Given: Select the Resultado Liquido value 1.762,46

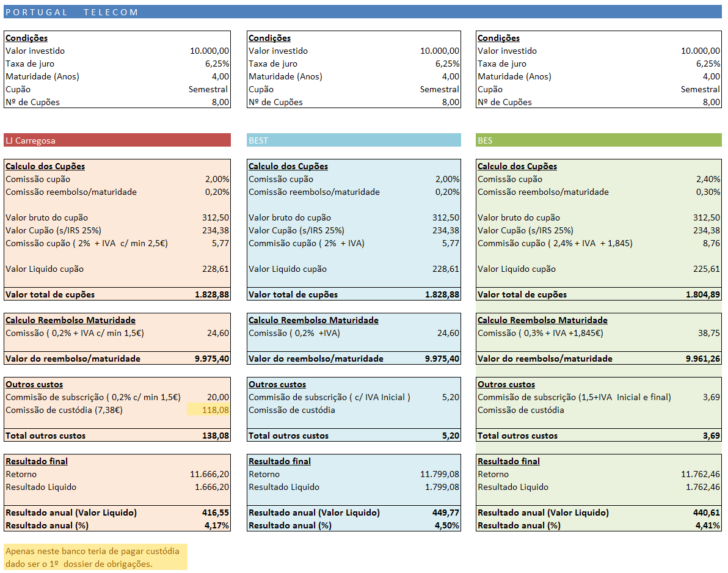Looking at the screenshot, I should (703, 487).
